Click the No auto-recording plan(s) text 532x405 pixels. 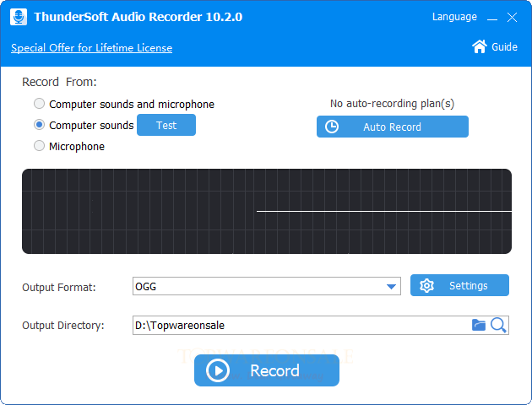(392, 104)
